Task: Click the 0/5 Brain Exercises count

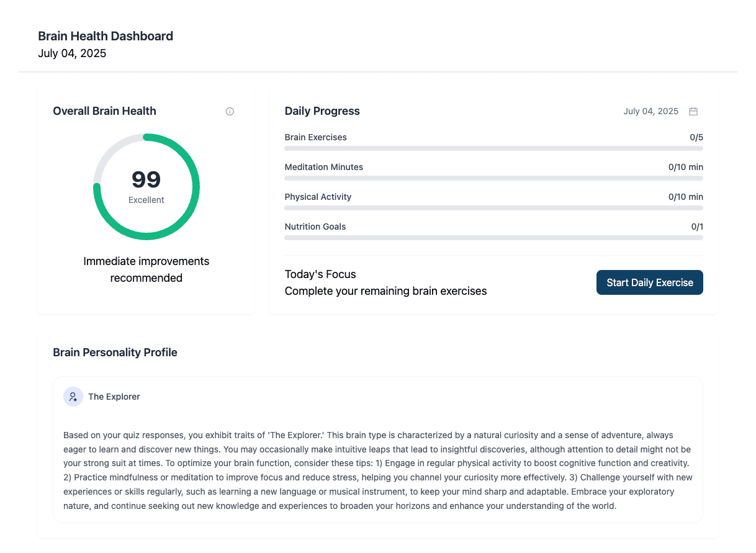Action: [x=696, y=137]
